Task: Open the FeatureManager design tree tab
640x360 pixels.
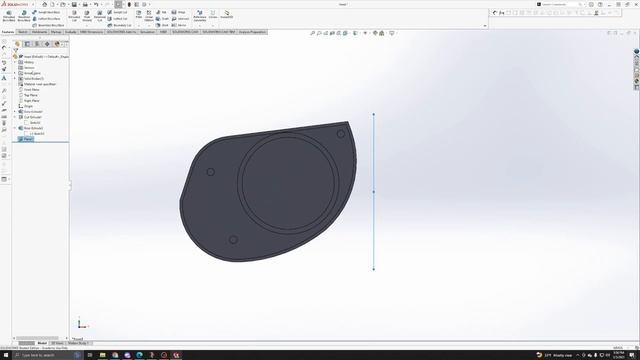Action: pos(17,44)
